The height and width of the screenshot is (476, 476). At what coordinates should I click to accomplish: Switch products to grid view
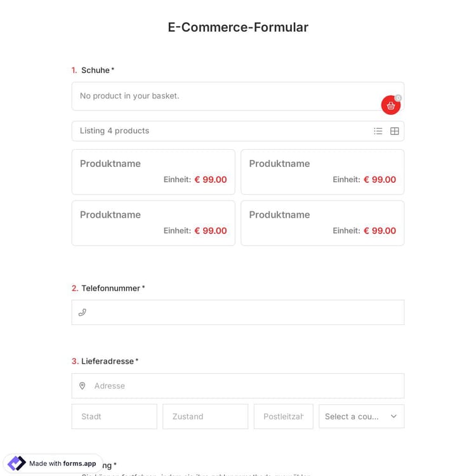[x=395, y=131]
